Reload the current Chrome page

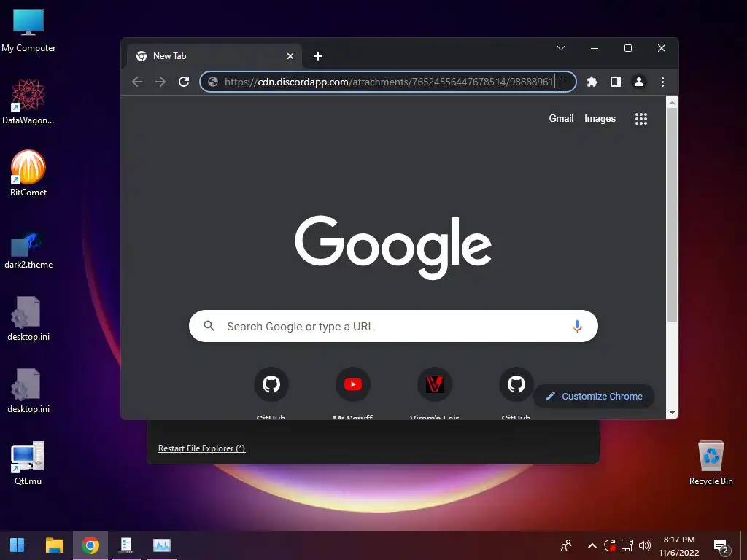pyautogui.click(x=184, y=82)
